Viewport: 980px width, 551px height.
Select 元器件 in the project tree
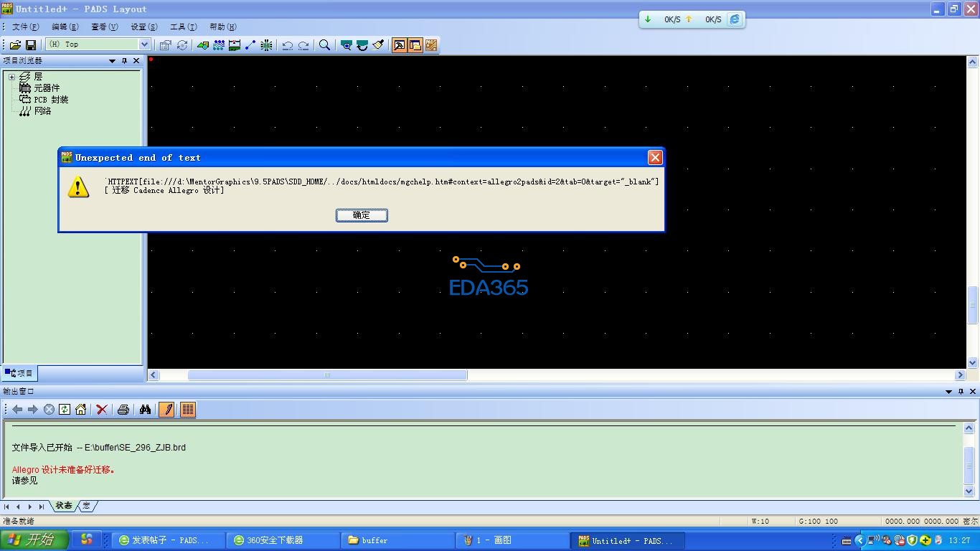(x=47, y=88)
